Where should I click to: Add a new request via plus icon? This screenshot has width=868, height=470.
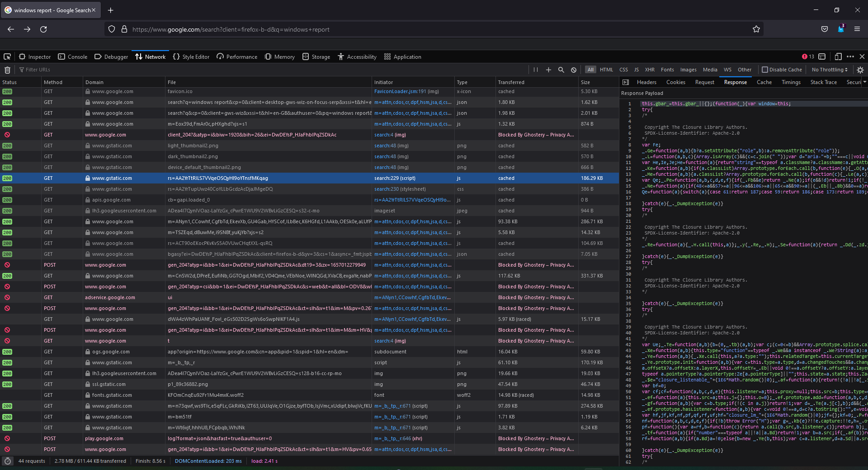pyautogui.click(x=548, y=70)
